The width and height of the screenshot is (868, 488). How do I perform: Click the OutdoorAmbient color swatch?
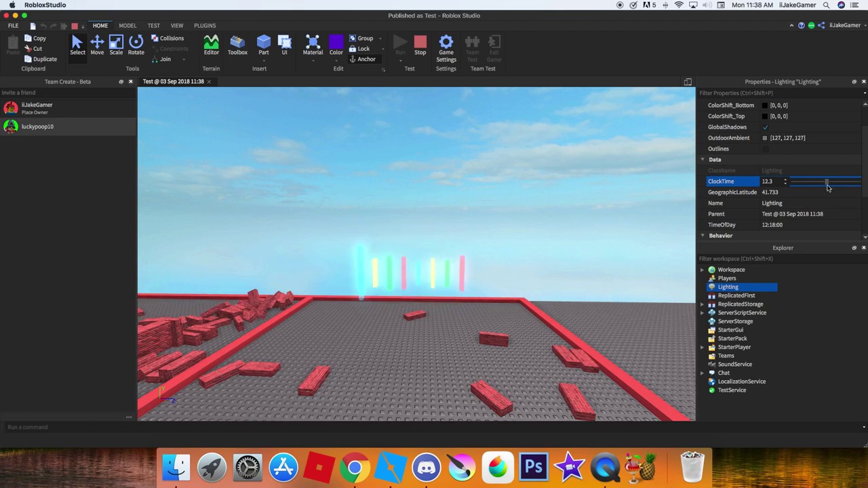(765, 138)
